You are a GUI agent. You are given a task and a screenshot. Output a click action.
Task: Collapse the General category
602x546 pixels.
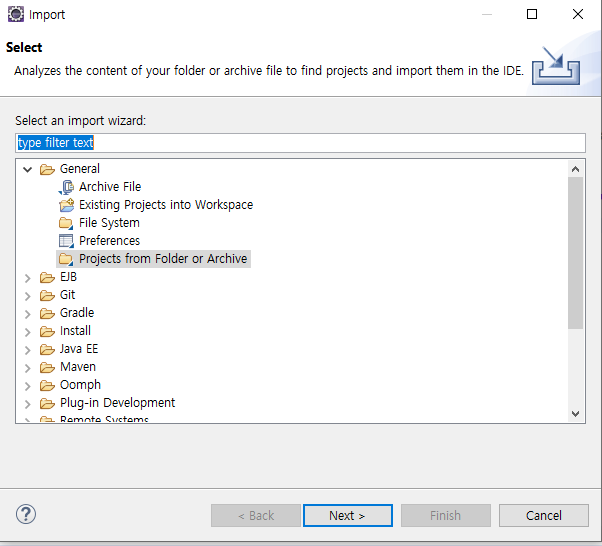point(28,169)
